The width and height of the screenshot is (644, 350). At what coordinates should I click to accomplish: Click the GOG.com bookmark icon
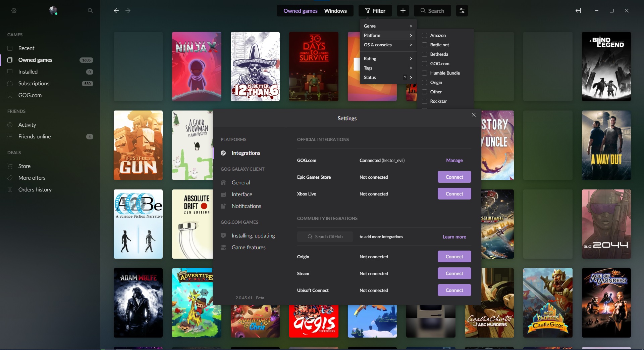point(10,95)
